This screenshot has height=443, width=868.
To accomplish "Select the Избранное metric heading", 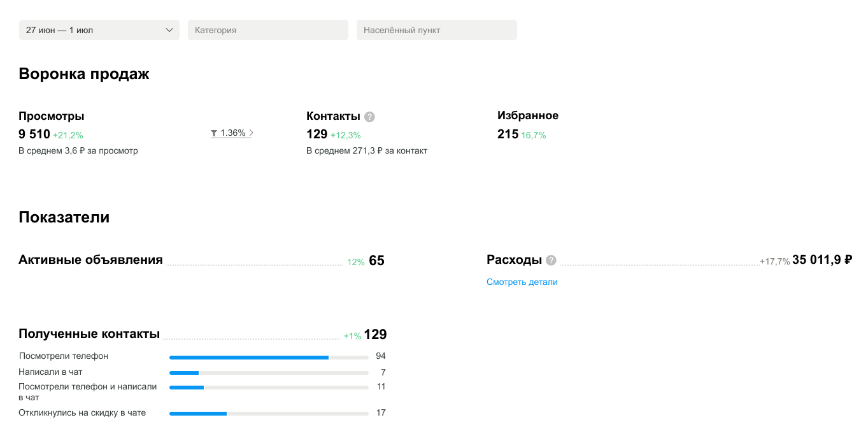I will click(527, 115).
